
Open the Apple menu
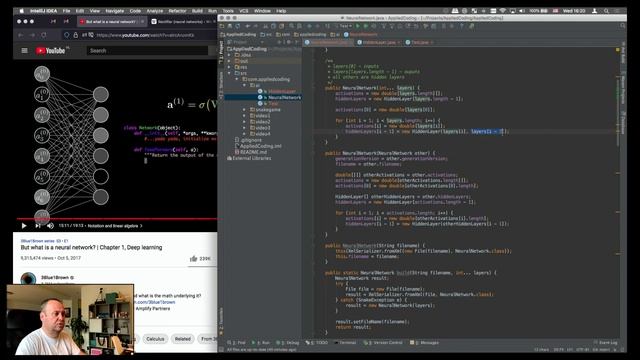[x=21, y=11]
